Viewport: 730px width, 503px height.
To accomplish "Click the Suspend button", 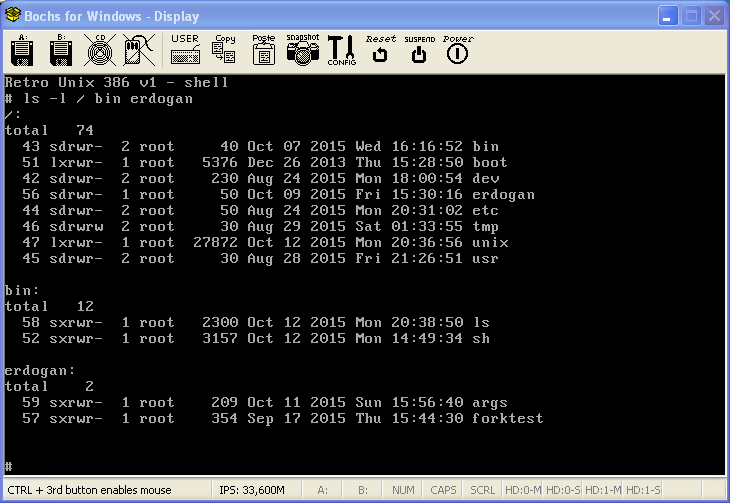I will [x=419, y=50].
